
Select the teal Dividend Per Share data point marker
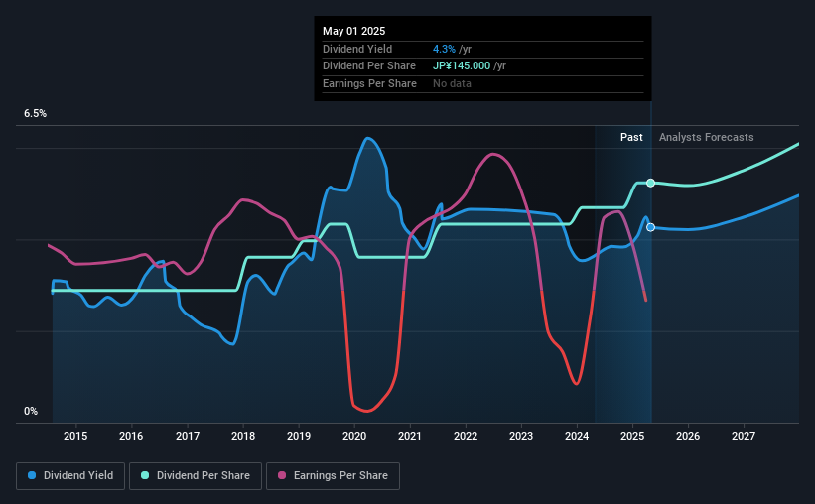651,183
